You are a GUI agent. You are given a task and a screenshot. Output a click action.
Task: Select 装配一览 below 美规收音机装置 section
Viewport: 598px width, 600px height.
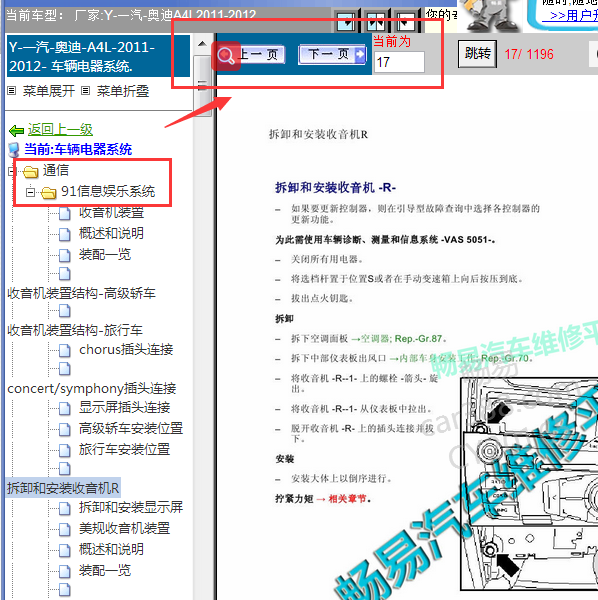click(105, 570)
